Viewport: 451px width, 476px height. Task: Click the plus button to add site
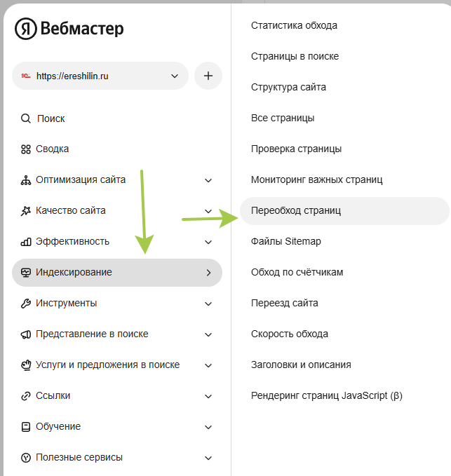[208, 76]
